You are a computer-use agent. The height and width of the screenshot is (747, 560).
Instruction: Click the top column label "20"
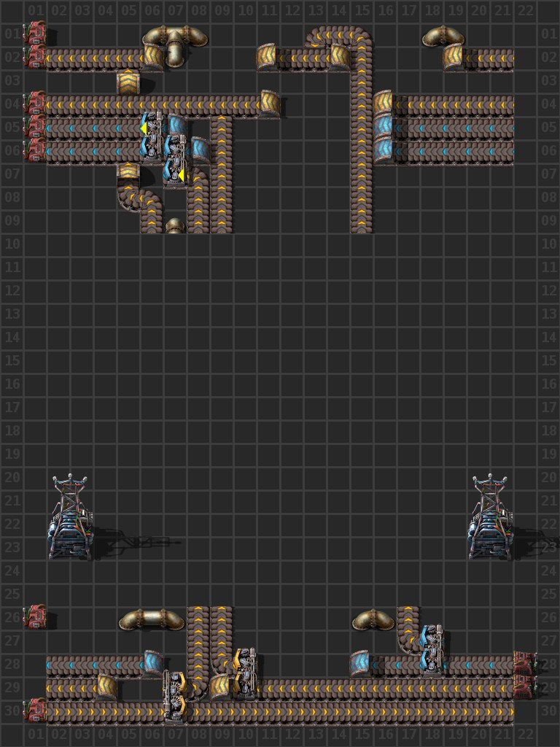[479, 10]
